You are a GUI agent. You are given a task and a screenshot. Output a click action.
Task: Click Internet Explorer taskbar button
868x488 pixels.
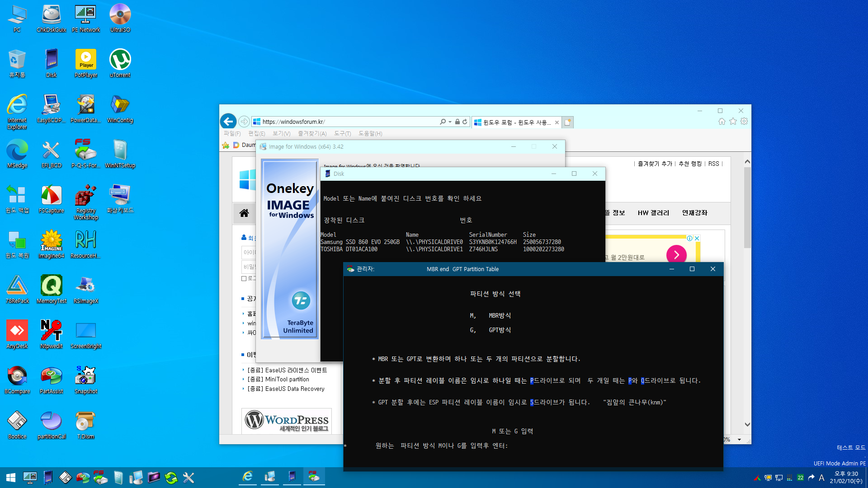pyautogui.click(x=248, y=477)
